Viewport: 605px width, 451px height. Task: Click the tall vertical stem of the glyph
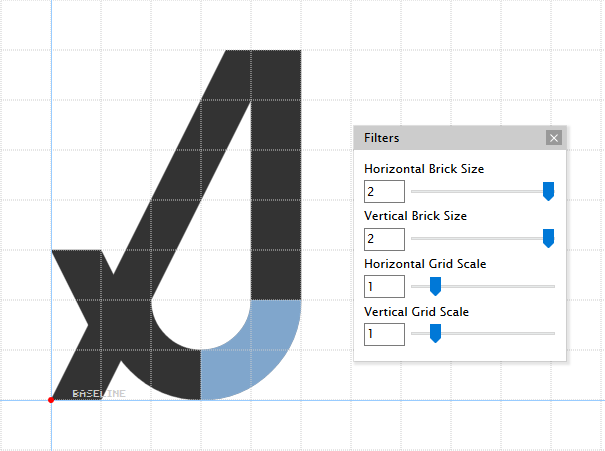pyautogui.click(x=276, y=170)
